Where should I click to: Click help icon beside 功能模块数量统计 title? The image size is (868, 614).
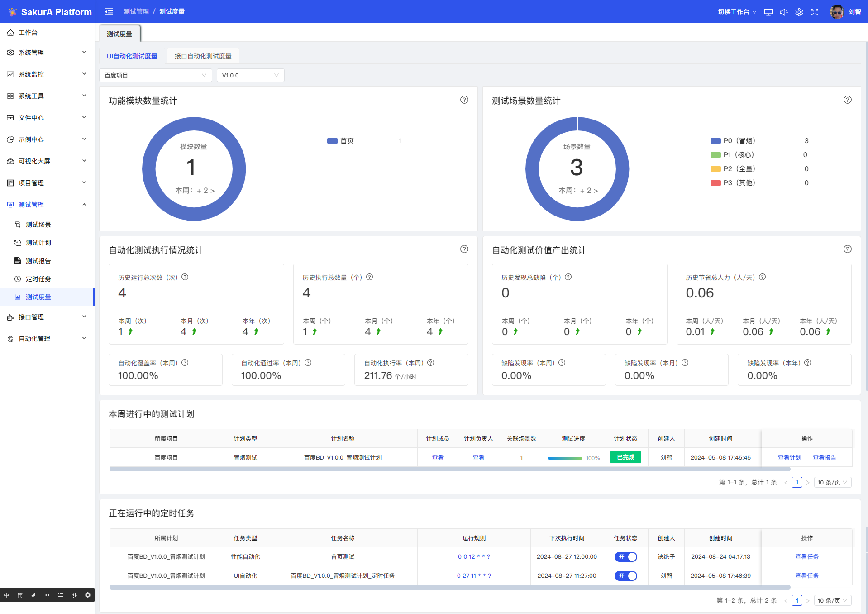point(464,100)
